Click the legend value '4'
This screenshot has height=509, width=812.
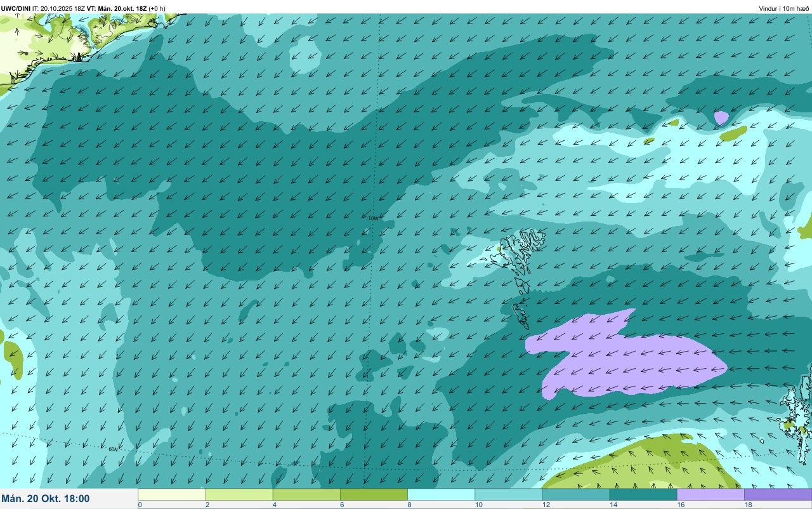click(275, 505)
